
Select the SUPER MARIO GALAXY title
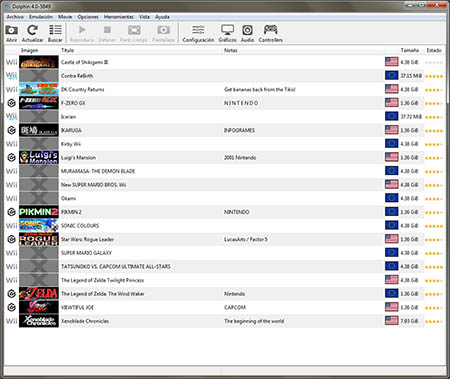point(86,253)
